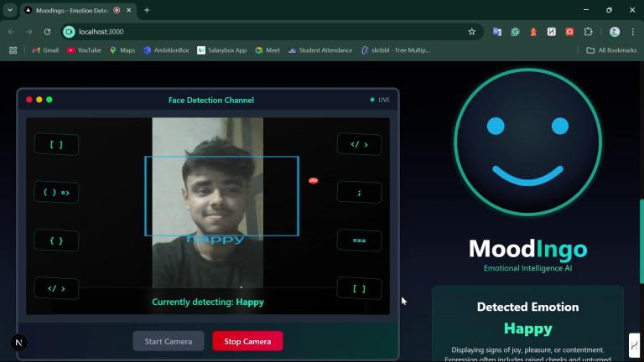This screenshot has height=362, width=644.
Task: Open the Student Attendance bookmark
Action: (x=320, y=50)
